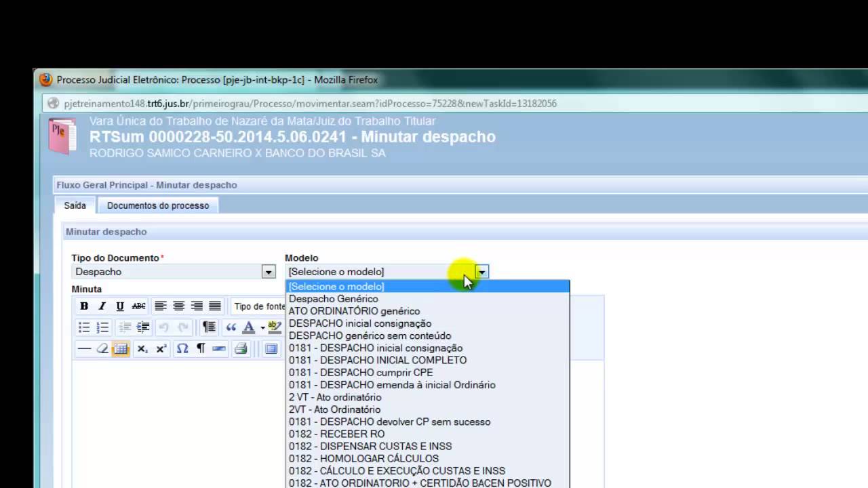Click the globe site identity icon
This screenshot has height=488, width=868.
(x=53, y=104)
